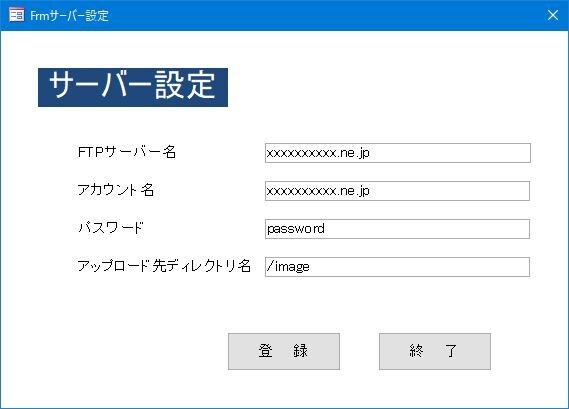Click the サーバー設定 heading banner
569x409 pixels.
click(x=133, y=87)
